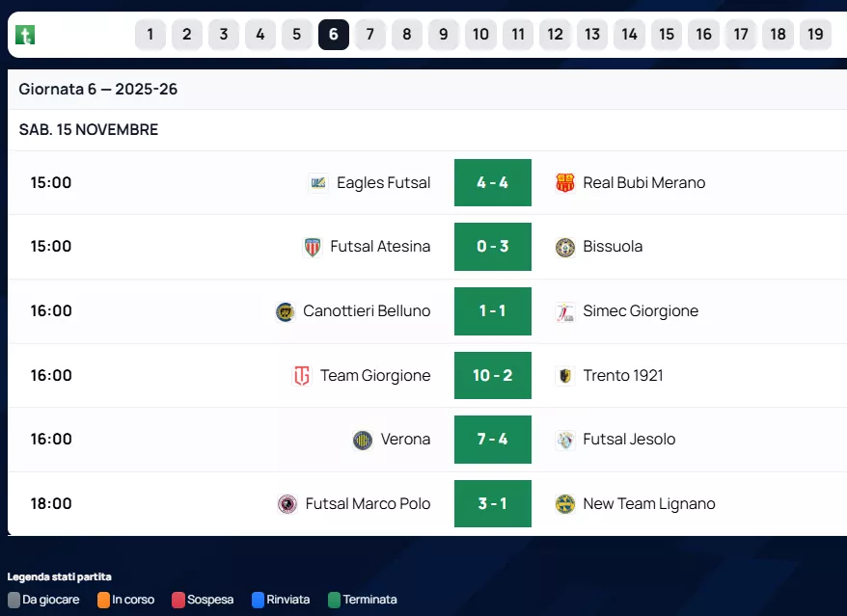Click the Verona team crest
This screenshot has height=616, width=847.
click(363, 440)
